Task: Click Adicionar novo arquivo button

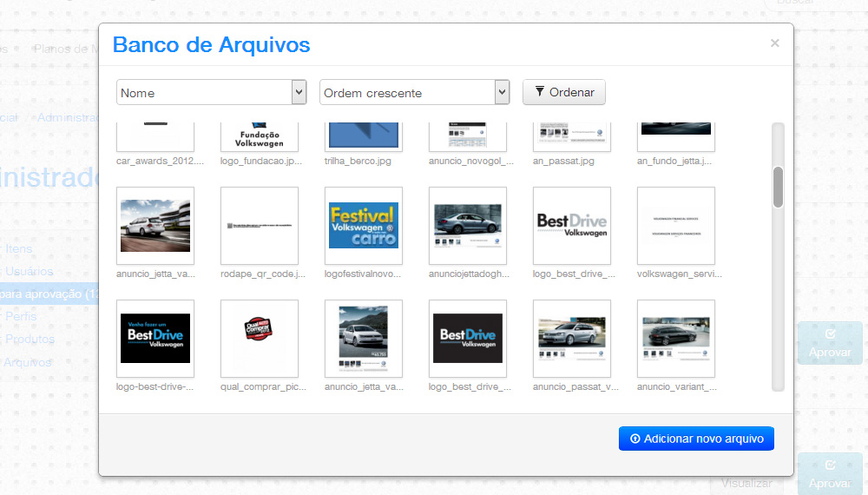Action: [x=696, y=439]
